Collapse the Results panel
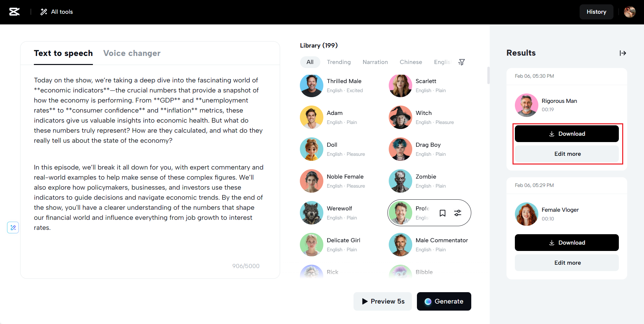The image size is (644, 324). [x=623, y=53]
